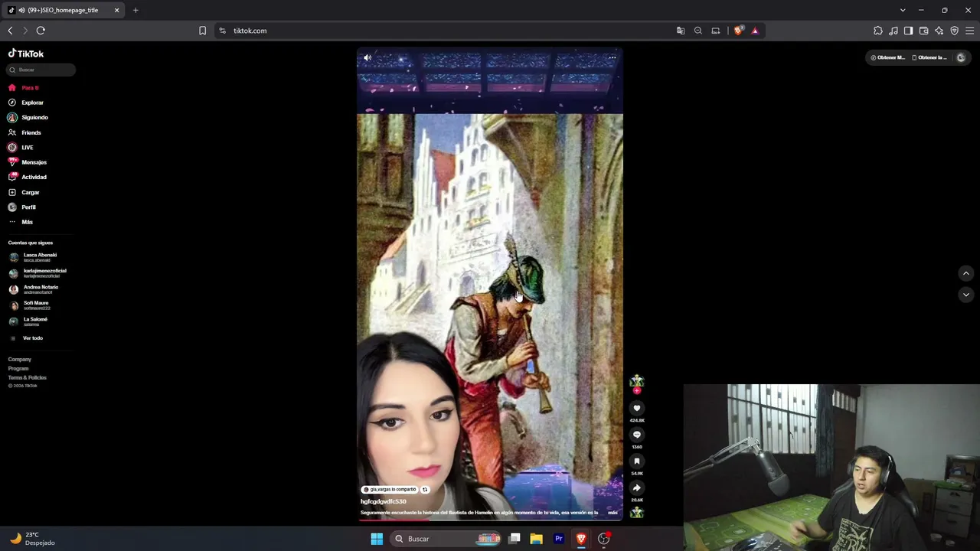Go to the previous video
Image resolution: width=980 pixels, height=551 pixels.
[965, 273]
